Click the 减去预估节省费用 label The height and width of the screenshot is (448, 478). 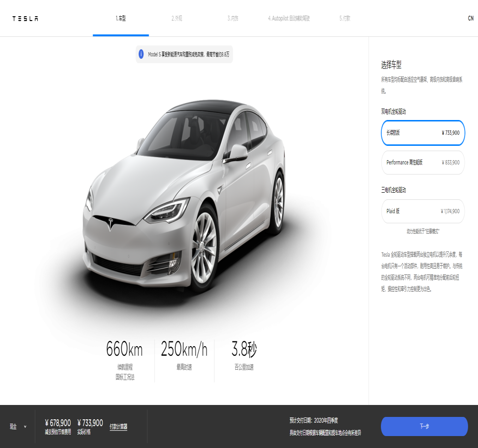tap(58, 432)
